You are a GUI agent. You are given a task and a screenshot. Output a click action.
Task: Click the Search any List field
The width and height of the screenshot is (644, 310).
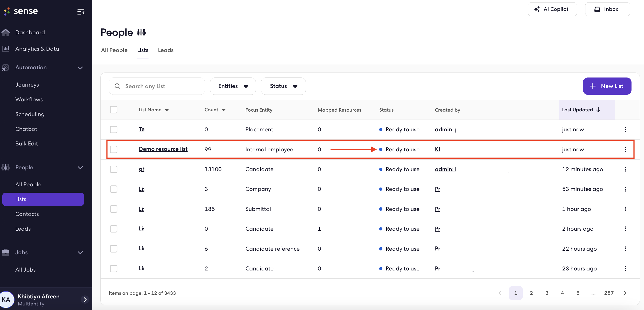[x=157, y=86]
